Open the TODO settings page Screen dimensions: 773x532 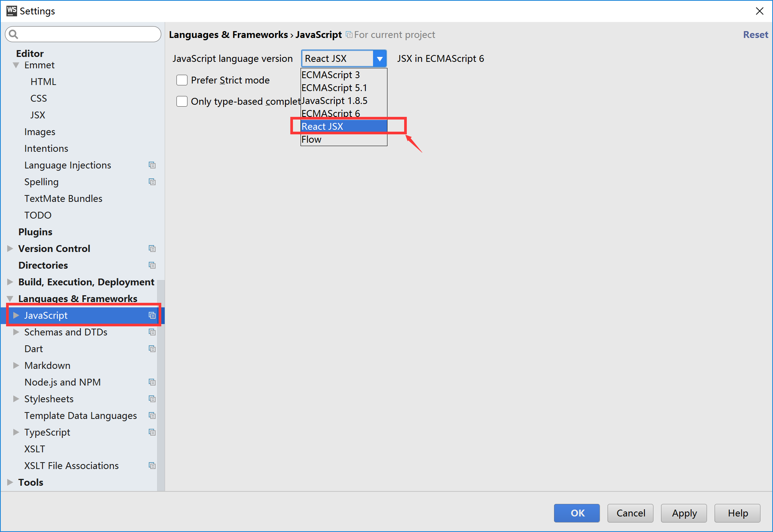tap(38, 215)
